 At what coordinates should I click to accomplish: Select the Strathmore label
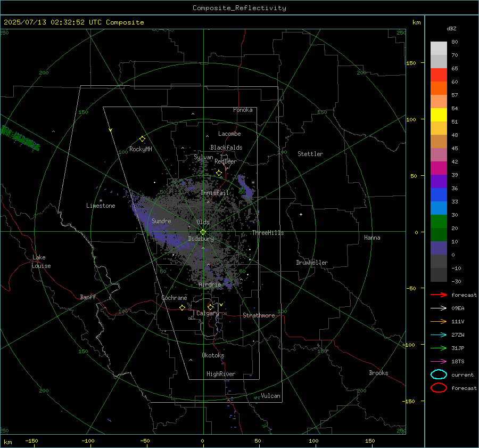(x=259, y=315)
